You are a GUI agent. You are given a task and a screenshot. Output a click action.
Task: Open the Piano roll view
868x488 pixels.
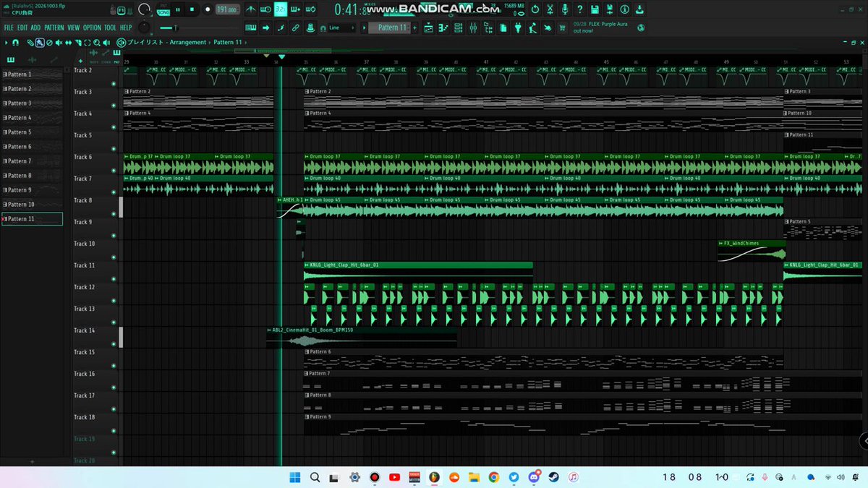point(443,27)
